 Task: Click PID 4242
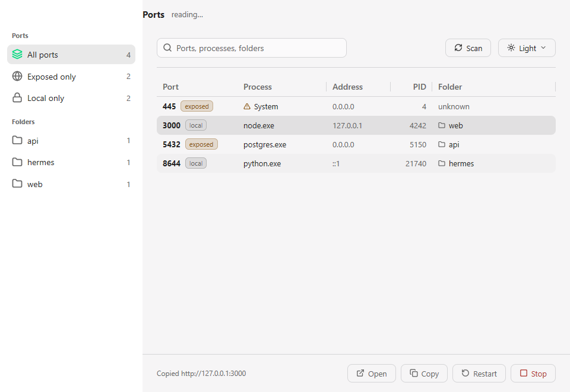coord(417,126)
